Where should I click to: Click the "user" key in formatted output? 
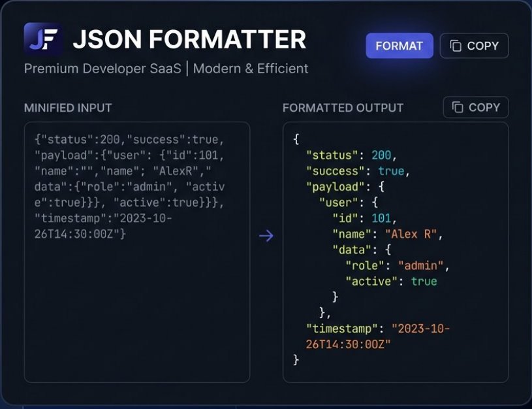tap(339, 203)
